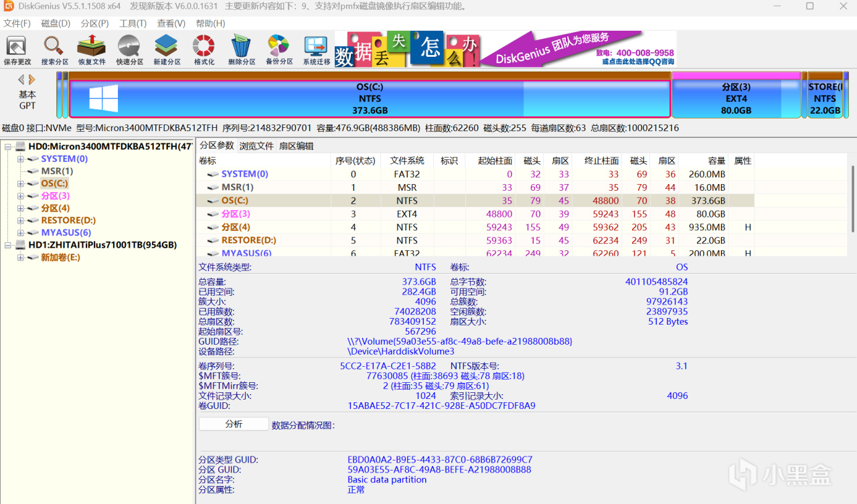857x504 pixels.
Task: Click the 卷序列号 value 5CC2-E17A-C2E1-58B2
Action: [x=388, y=366]
